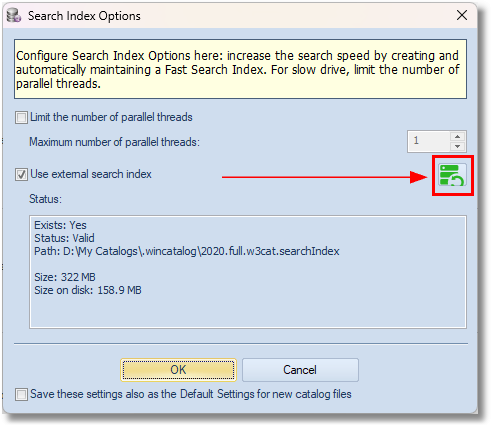Click the 'Status: Valid' line

click(x=64, y=238)
